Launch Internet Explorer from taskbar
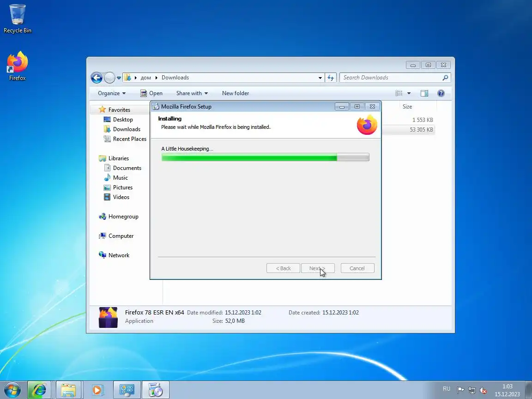Image resolution: width=532 pixels, height=399 pixels. [39, 390]
